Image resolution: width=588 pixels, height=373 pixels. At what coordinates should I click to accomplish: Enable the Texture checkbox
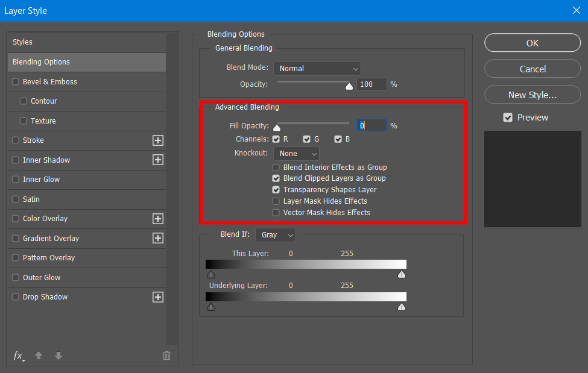(24, 121)
